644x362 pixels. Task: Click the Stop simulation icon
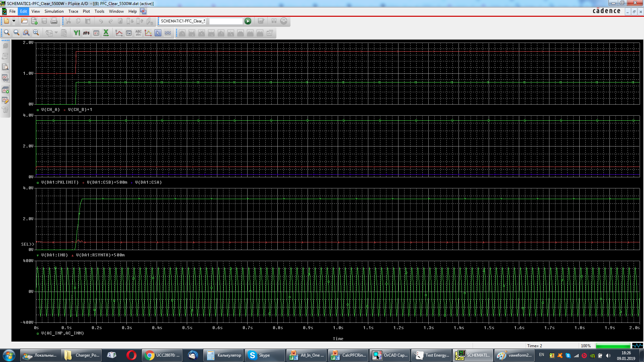284,21
